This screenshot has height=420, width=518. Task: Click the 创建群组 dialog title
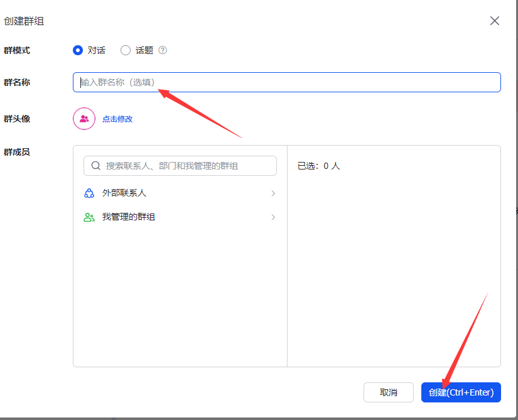point(24,21)
